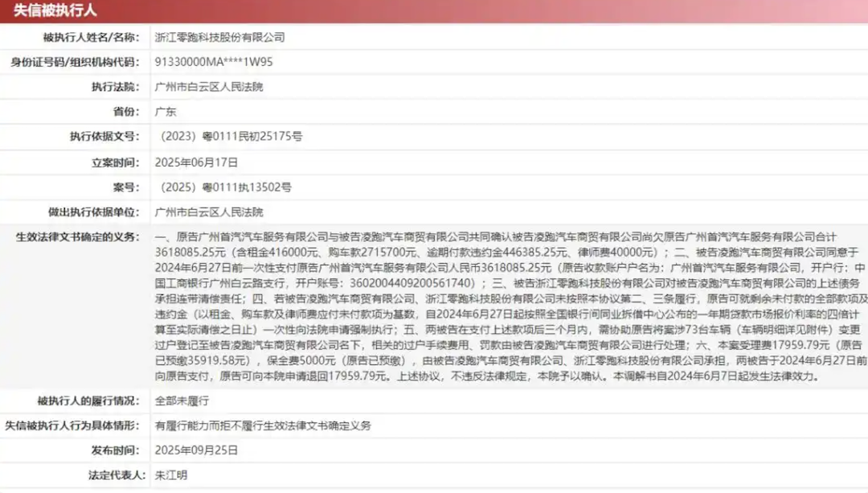The width and height of the screenshot is (868, 493).
Task: Click the 失信被执行人行为具体情形 label
Action: [x=72, y=425]
